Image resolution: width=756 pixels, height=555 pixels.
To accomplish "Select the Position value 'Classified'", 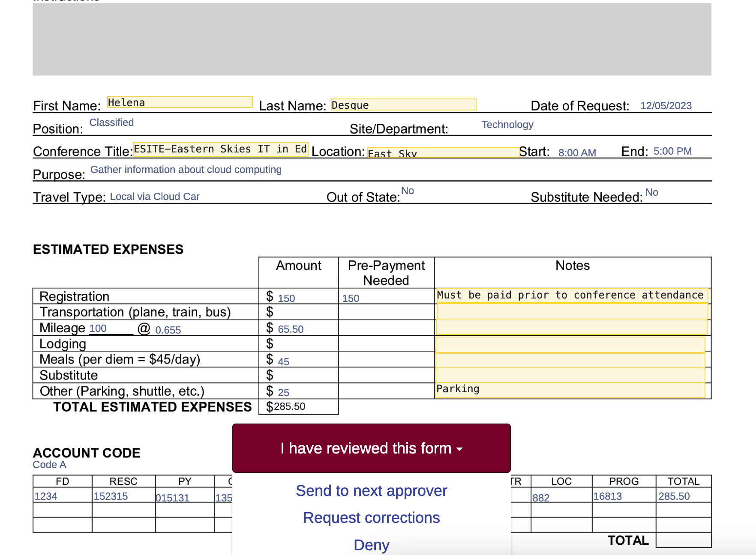I will tap(111, 122).
